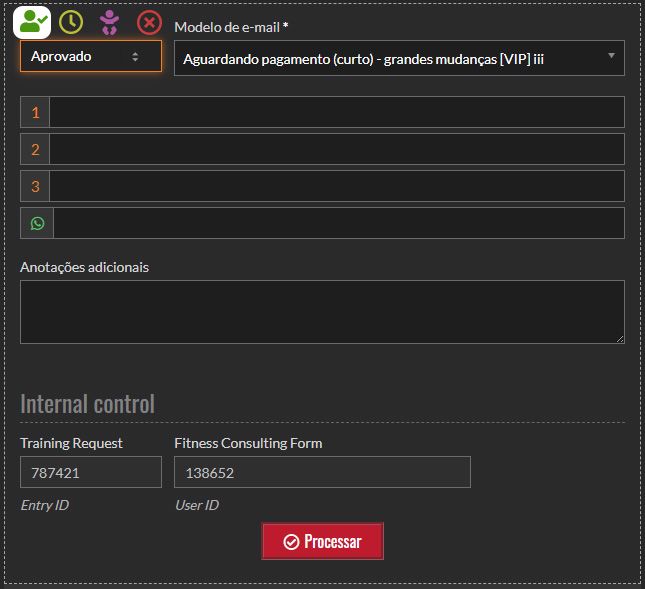Click the Processar button
This screenshot has width=645, height=589.
pos(322,541)
